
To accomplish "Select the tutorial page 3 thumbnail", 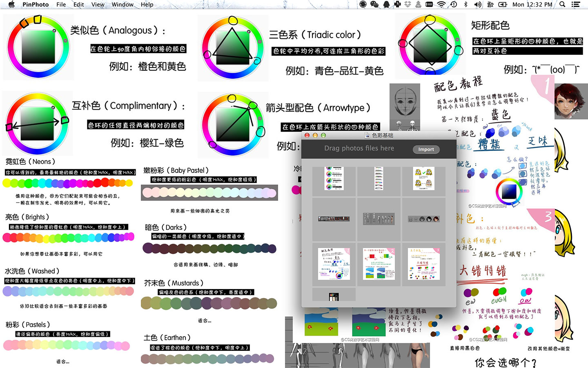I will tap(424, 264).
